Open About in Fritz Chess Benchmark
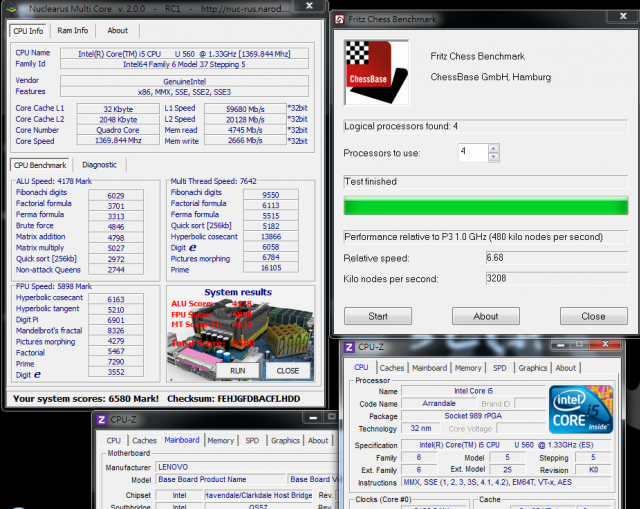 click(x=486, y=316)
